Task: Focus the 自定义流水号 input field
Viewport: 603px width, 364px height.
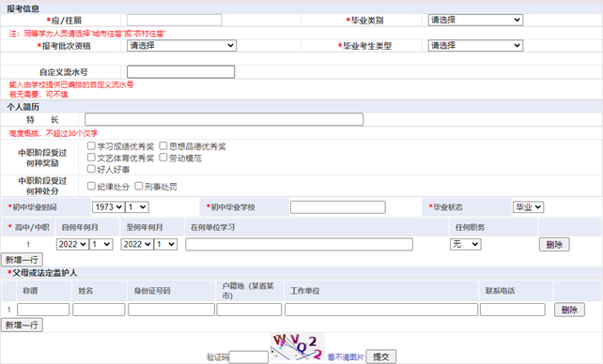Action: pos(180,72)
